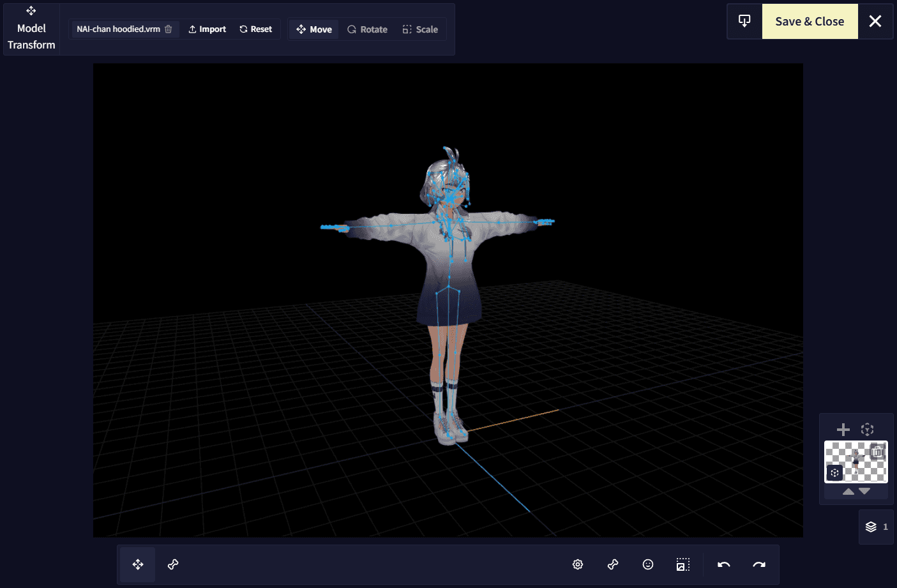Open the facial expression editor

pyautogui.click(x=647, y=564)
